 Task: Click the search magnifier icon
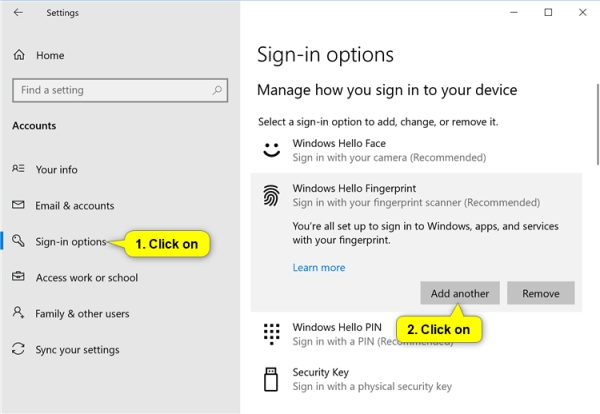[217, 90]
